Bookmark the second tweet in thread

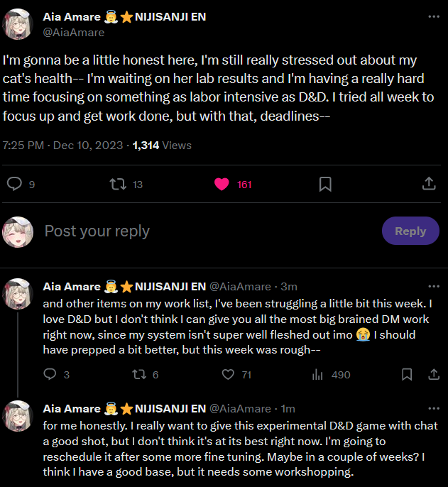407,374
